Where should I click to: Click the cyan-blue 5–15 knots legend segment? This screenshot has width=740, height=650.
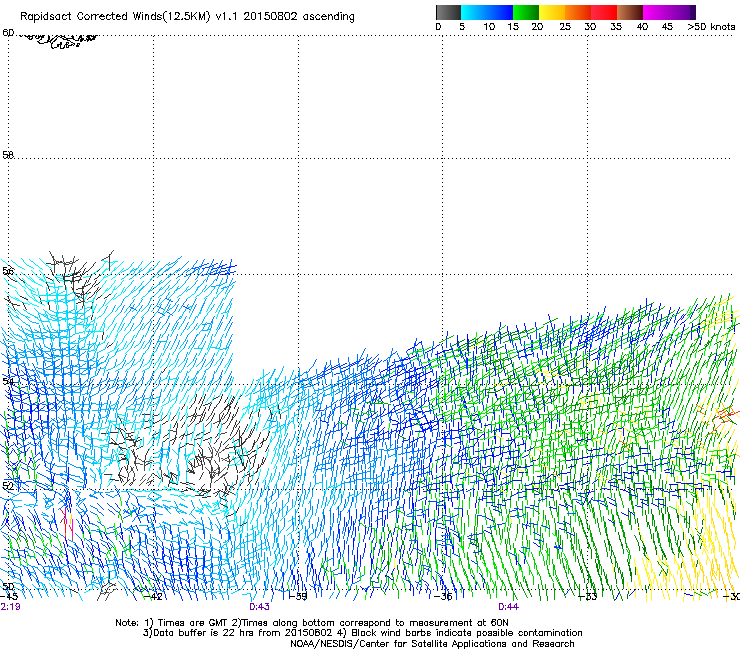[487, 12]
